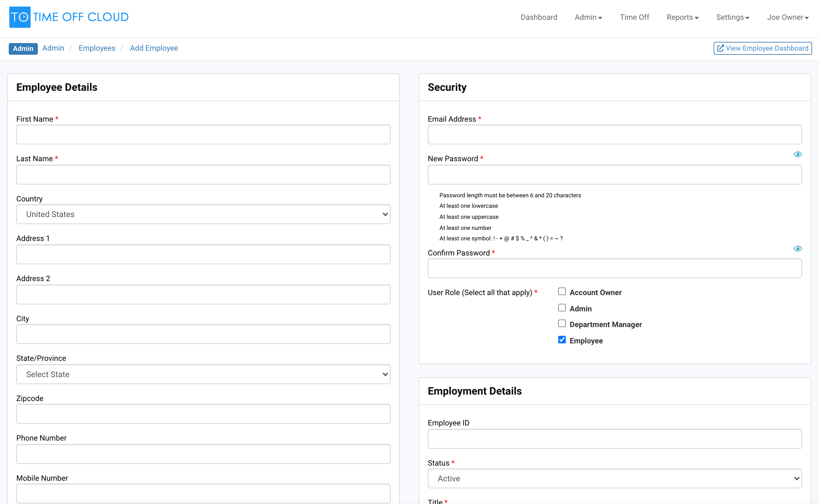The width and height of the screenshot is (819, 504).
Task: Click the Employee role label
Action: pyautogui.click(x=586, y=341)
